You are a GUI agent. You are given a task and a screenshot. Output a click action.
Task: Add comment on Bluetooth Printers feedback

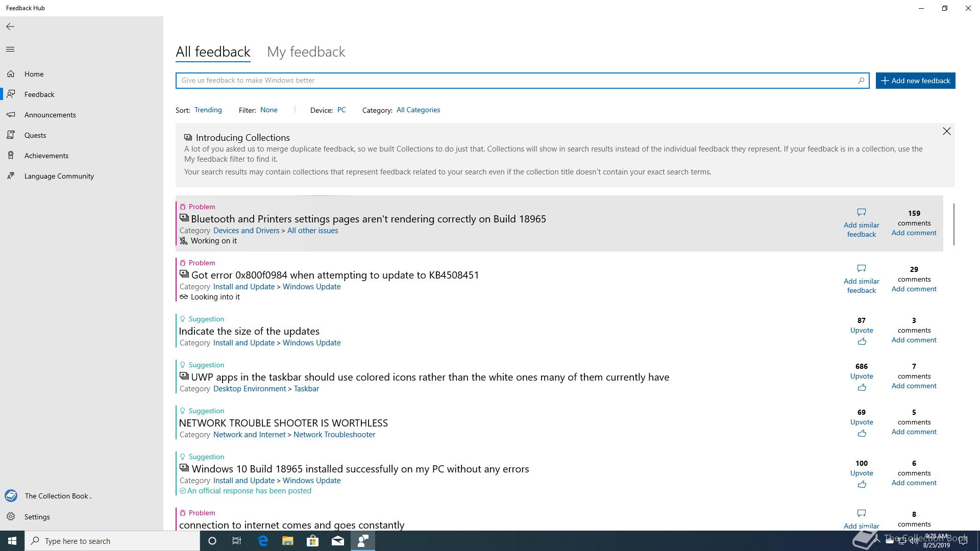914,233
